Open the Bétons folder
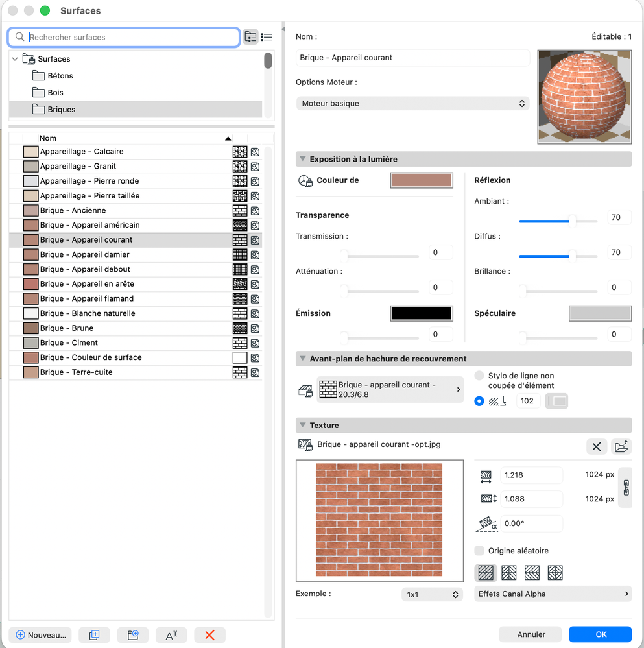The height and width of the screenshot is (648, 644). tap(136, 76)
